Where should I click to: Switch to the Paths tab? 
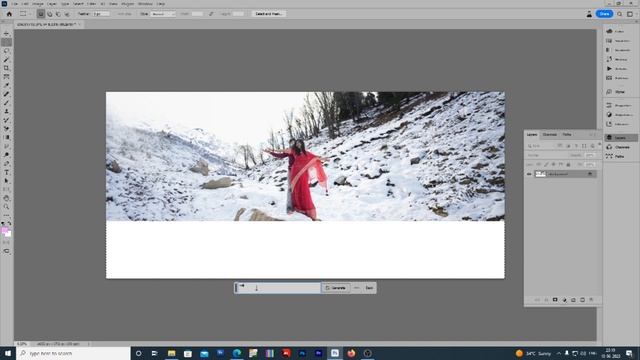click(x=567, y=135)
